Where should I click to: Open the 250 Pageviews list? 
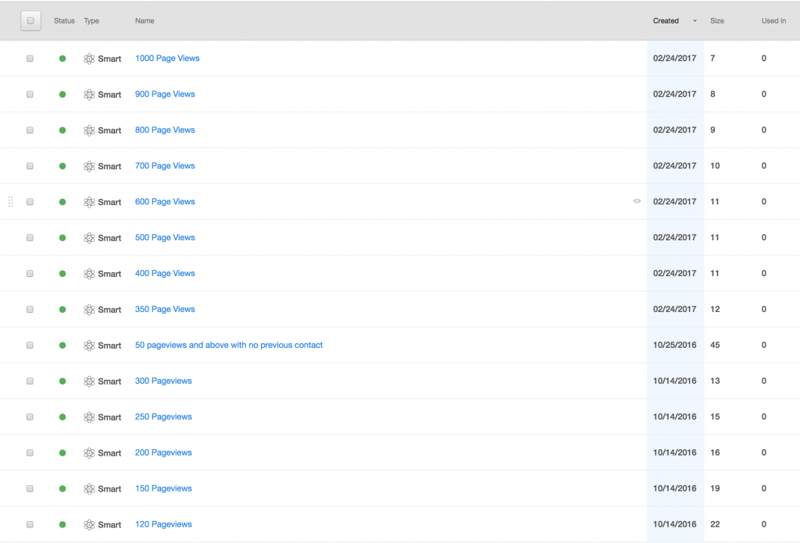pyautogui.click(x=163, y=416)
